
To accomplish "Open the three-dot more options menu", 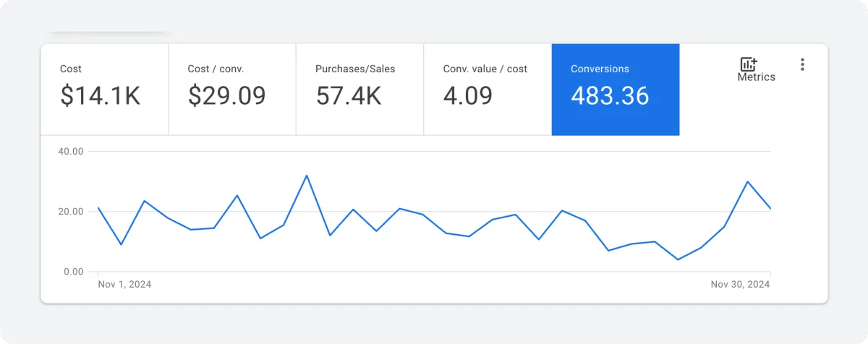I will pyautogui.click(x=802, y=64).
